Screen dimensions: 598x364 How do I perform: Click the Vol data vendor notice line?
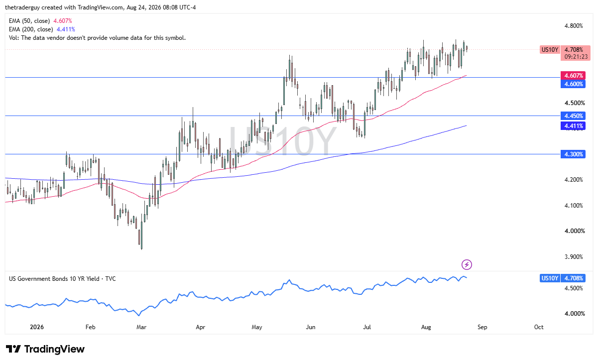click(x=97, y=38)
